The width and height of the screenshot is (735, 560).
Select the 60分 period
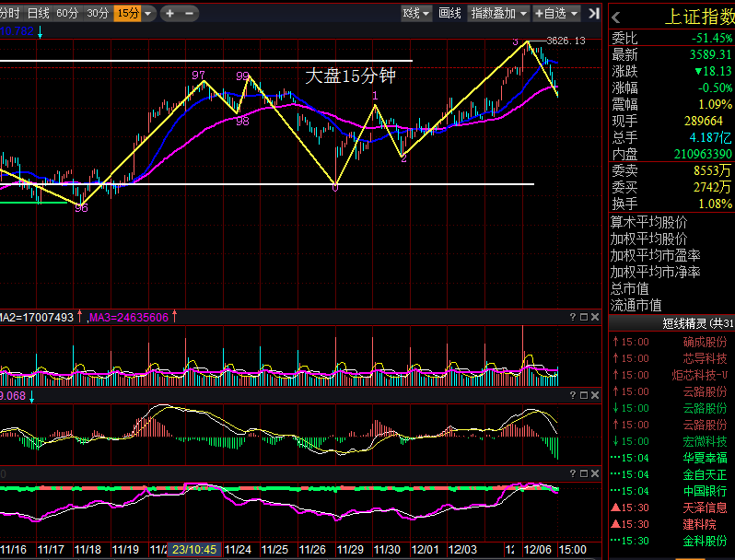click(67, 13)
